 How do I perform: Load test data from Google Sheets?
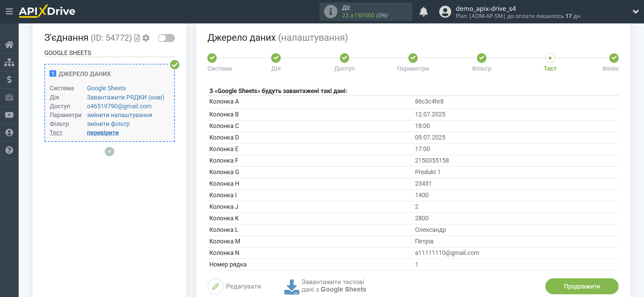tap(334, 286)
